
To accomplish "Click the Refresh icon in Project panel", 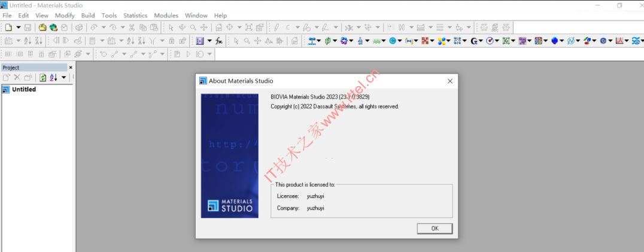I will point(42,77).
